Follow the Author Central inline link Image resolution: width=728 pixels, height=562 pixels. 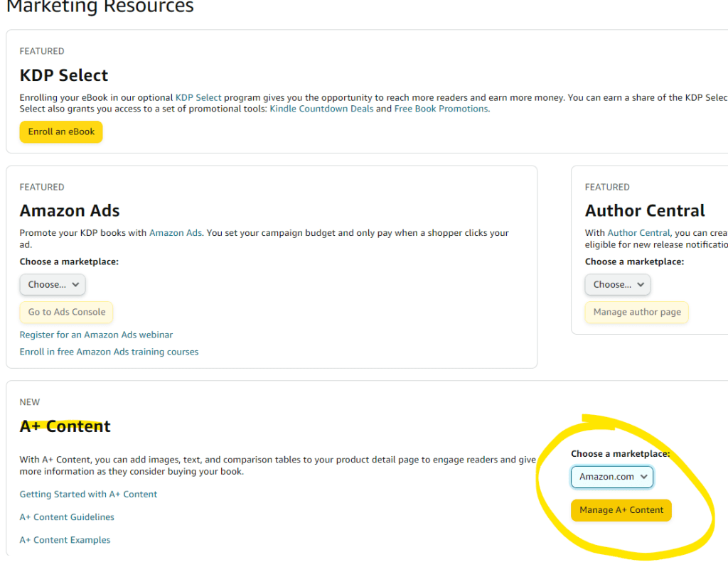(x=638, y=232)
